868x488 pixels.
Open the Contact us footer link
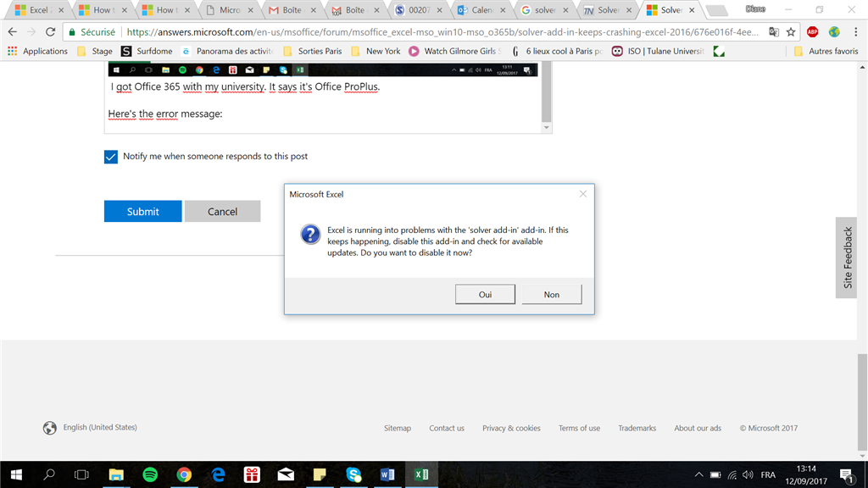coord(447,428)
